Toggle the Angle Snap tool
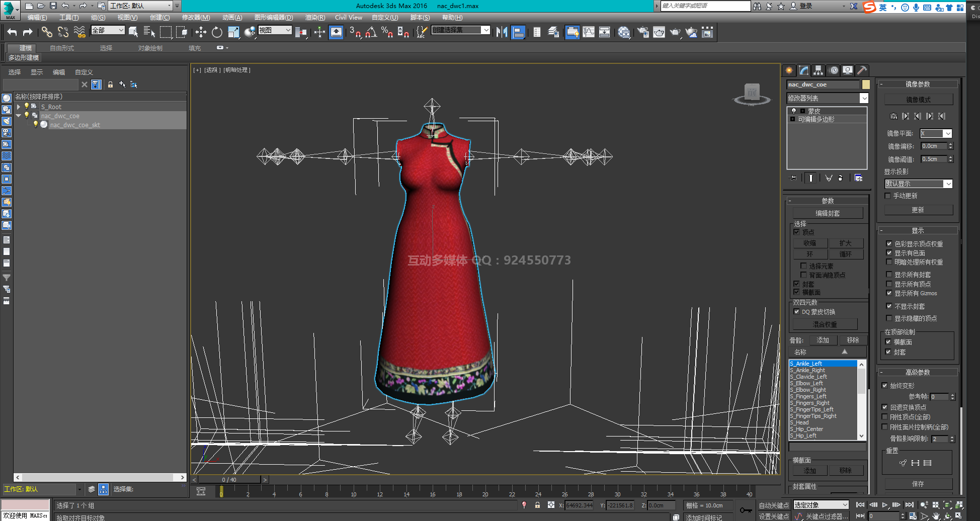 pos(371,33)
